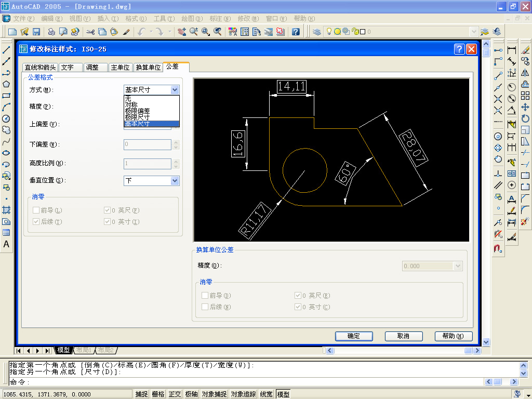This screenshot has width=532, height=399.
Task: Select the Multiline Text A tool
Action: 6,244
